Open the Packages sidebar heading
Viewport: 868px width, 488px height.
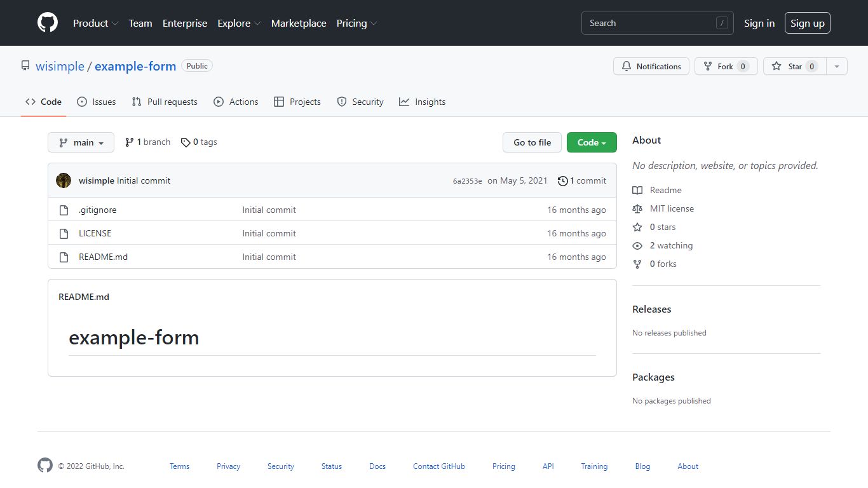click(x=653, y=377)
